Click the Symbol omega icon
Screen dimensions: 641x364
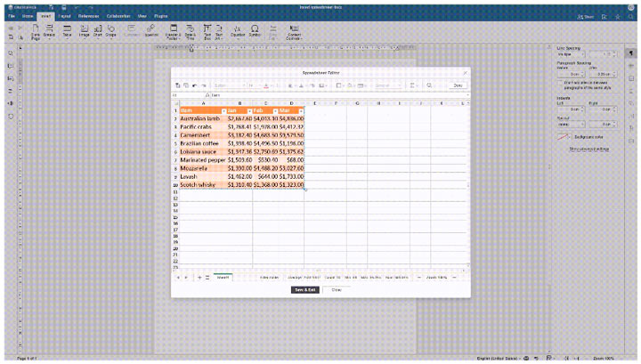pyautogui.click(x=255, y=30)
